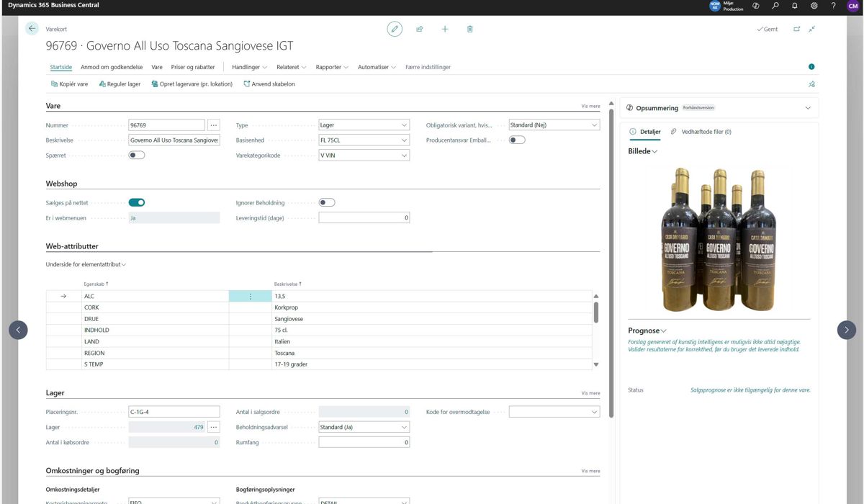
Task: Create a new item with plus icon
Action: point(445,29)
